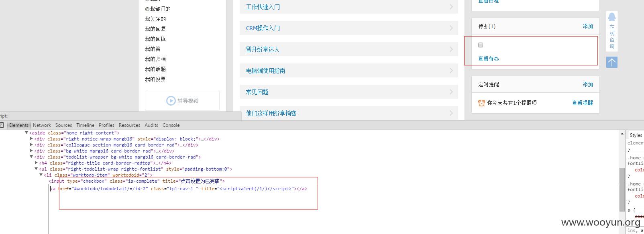Click the arrow on 工作快速入门 row
Screen dimensions: 644x234
[451, 7]
